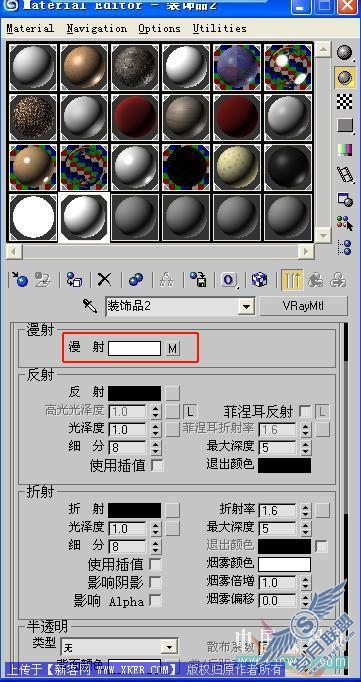Open the Utilities menu

click(220, 29)
